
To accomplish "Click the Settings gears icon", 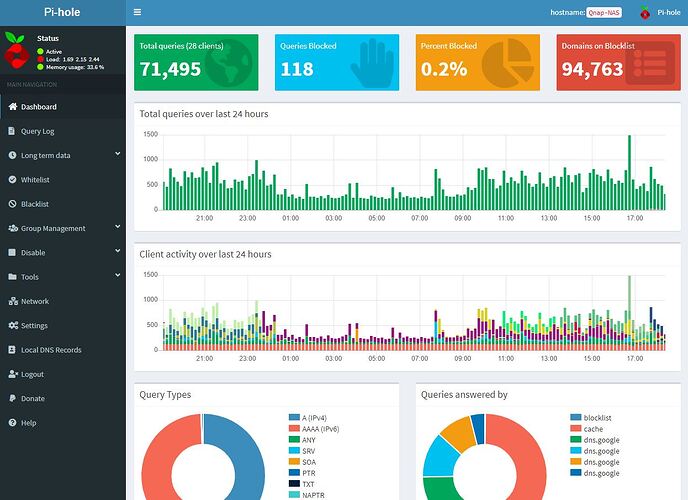I will click(x=12, y=326).
